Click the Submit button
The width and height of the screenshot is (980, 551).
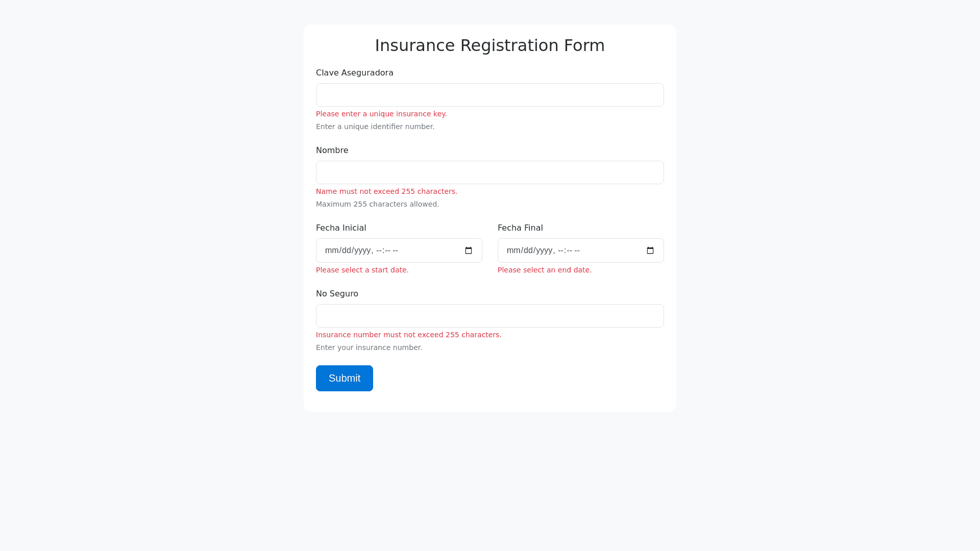coord(345,378)
